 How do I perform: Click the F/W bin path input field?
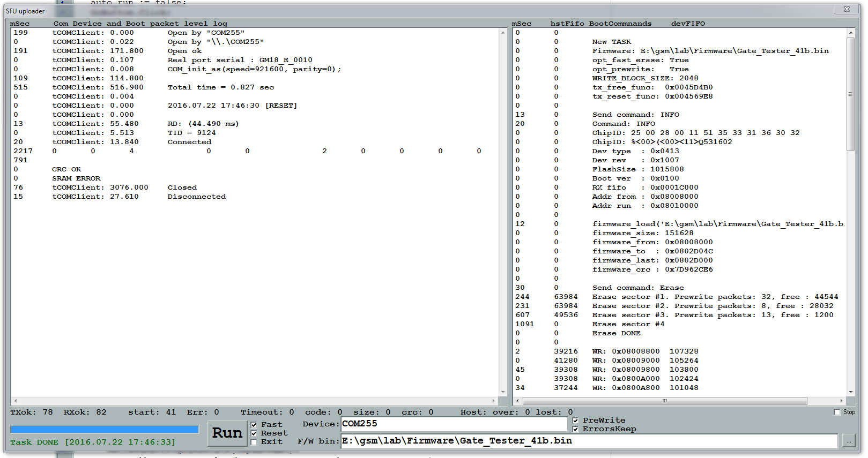(x=589, y=441)
